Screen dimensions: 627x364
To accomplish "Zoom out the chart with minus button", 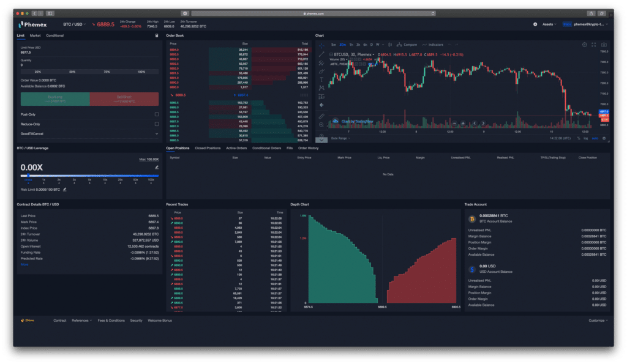I will (x=454, y=123).
